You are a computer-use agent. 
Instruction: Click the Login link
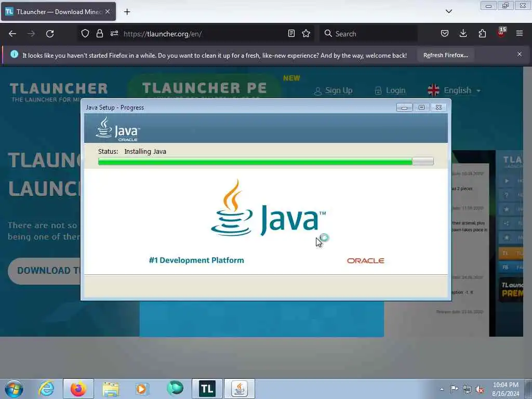coord(390,90)
